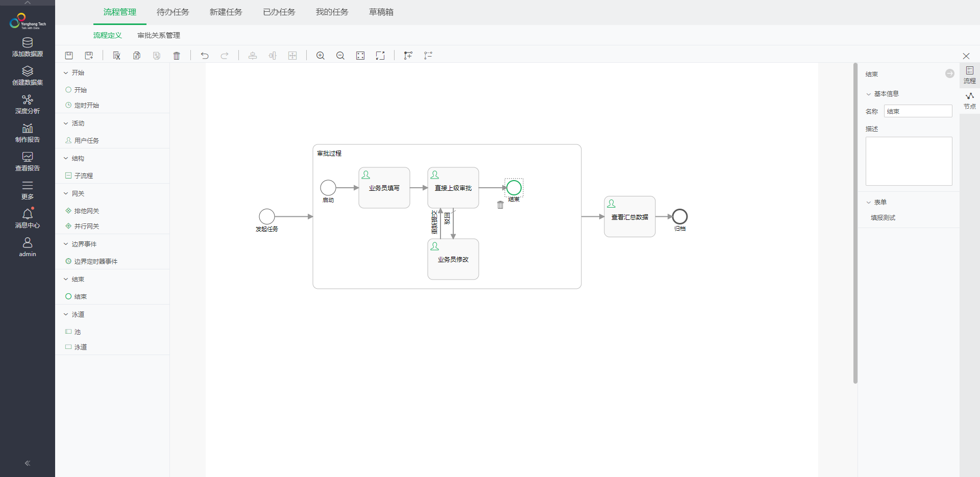Switch to the 节点 properties panel
The width and height of the screenshot is (980, 477).
(x=969, y=101)
